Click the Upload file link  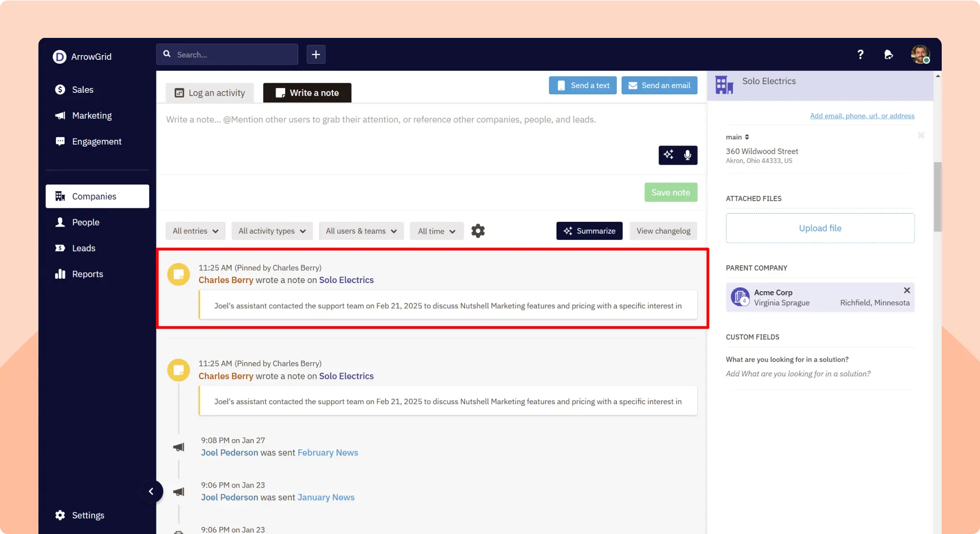click(820, 227)
